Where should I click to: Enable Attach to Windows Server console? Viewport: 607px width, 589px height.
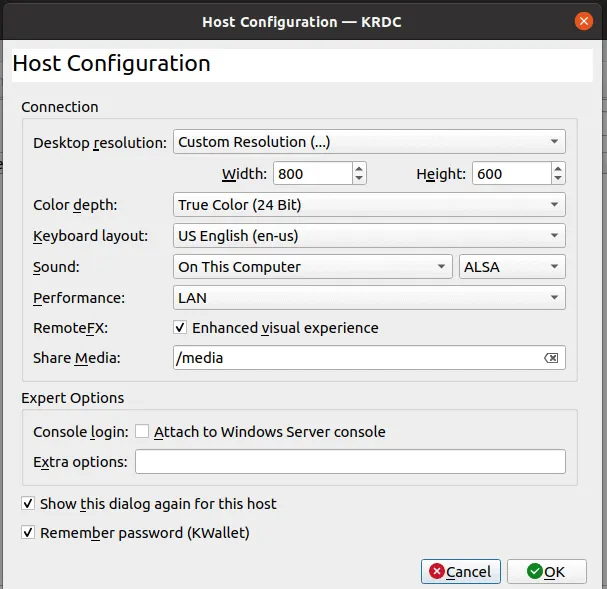[x=142, y=432]
